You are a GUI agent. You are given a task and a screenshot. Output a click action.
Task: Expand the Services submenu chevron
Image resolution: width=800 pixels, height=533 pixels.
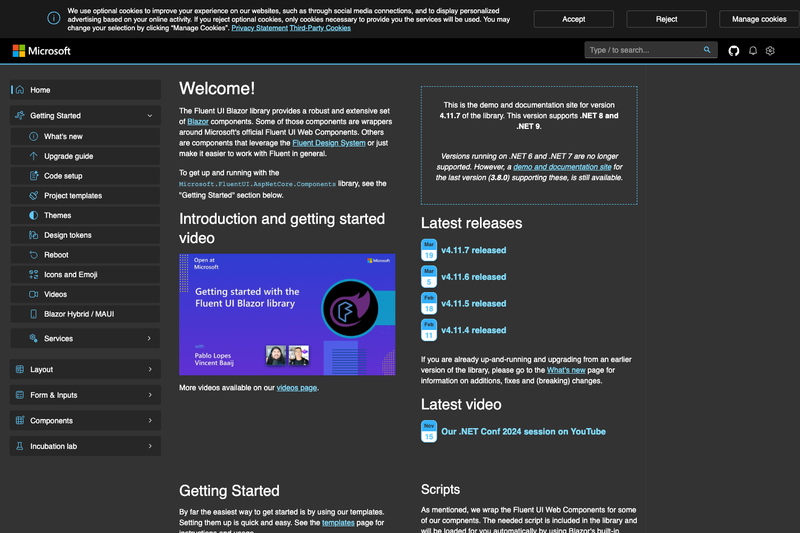coord(149,338)
